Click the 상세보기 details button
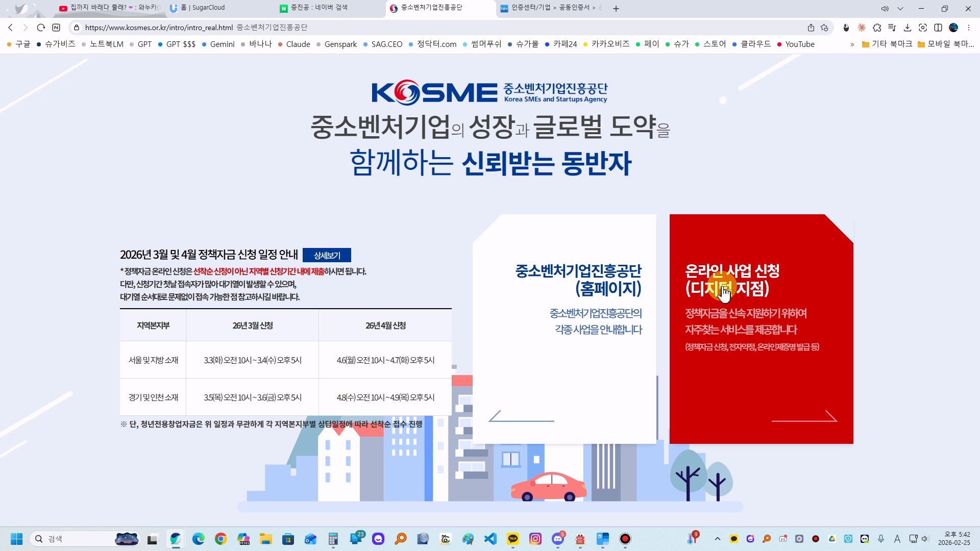The height and width of the screenshot is (551, 980). pyautogui.click(x=327, y=255)
